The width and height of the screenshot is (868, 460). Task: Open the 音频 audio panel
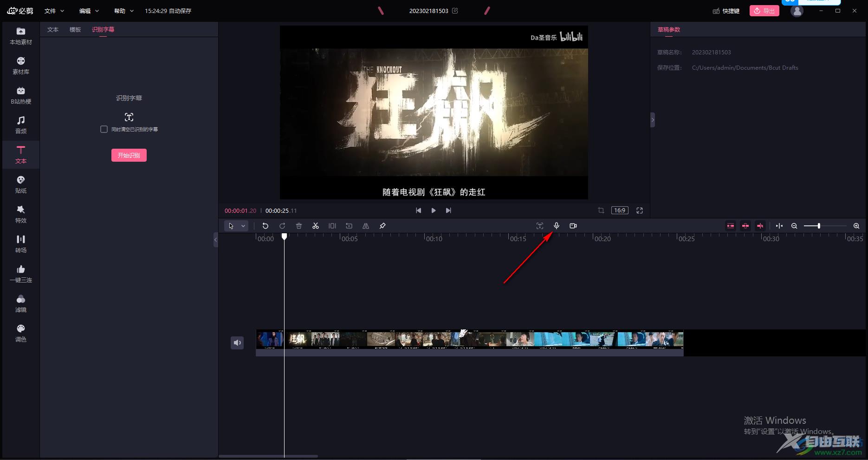point(21,125)
